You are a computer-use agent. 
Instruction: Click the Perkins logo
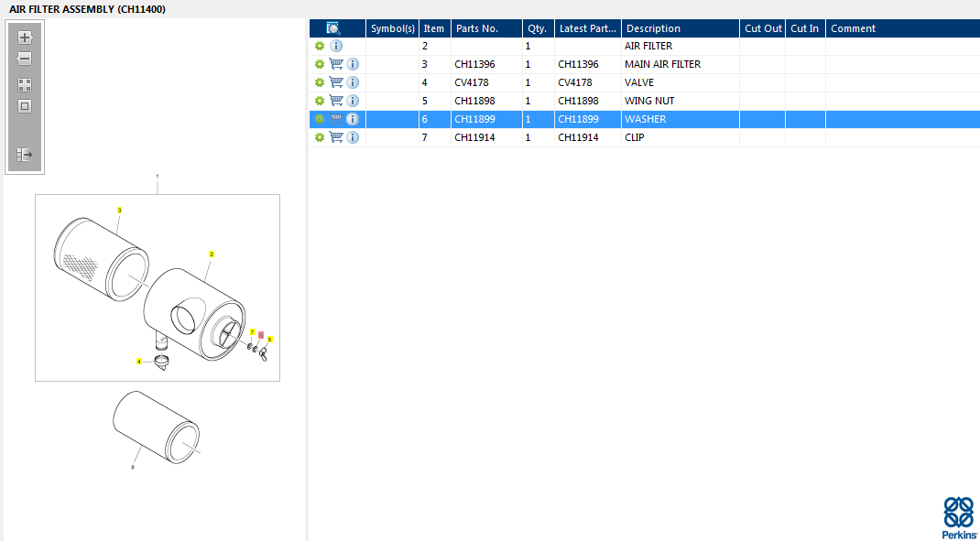pyautogui.click(x=959, y=518)
